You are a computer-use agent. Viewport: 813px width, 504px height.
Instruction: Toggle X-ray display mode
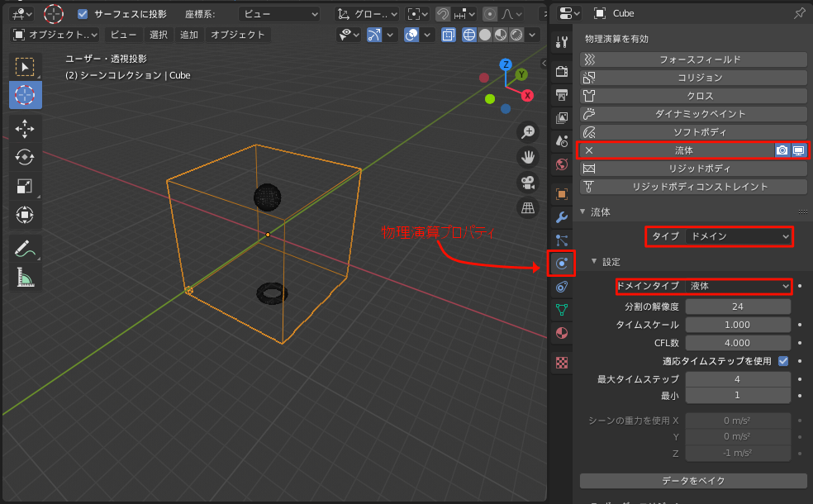pos(449,35)
